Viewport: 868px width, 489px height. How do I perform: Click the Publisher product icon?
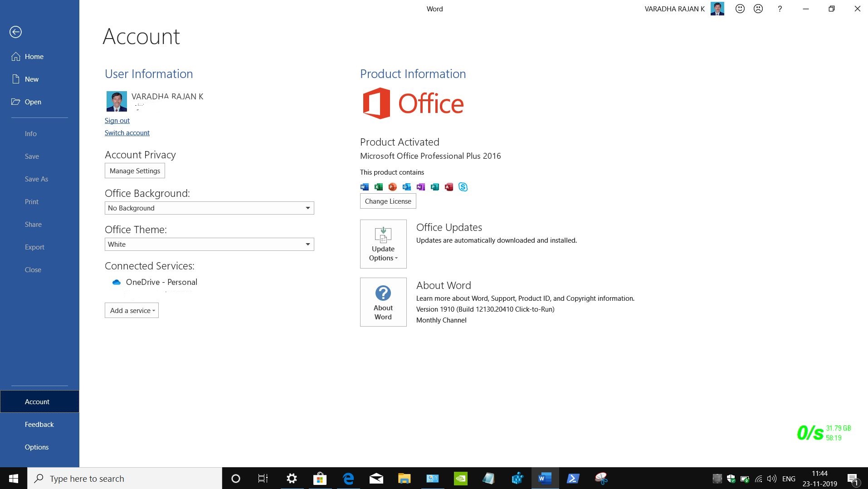435,187
